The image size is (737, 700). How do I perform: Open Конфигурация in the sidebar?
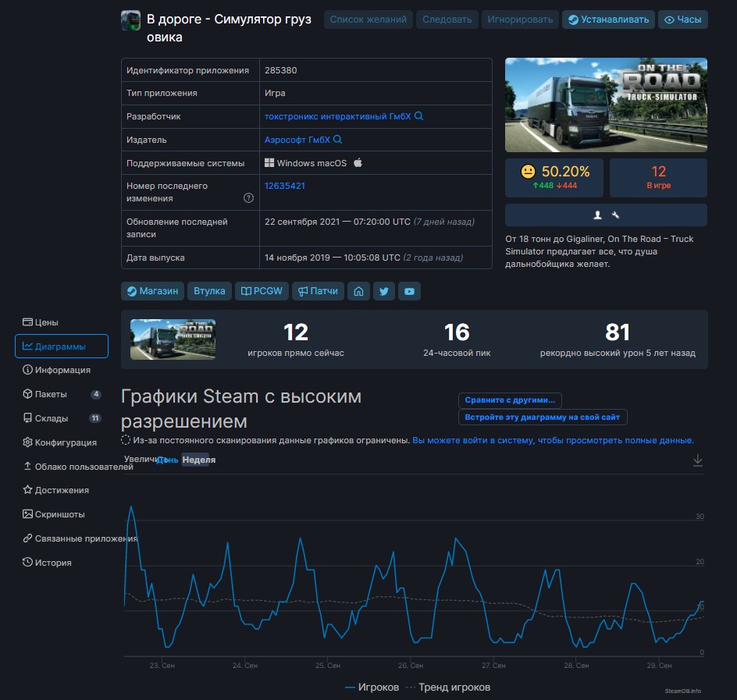coord(59,442)
